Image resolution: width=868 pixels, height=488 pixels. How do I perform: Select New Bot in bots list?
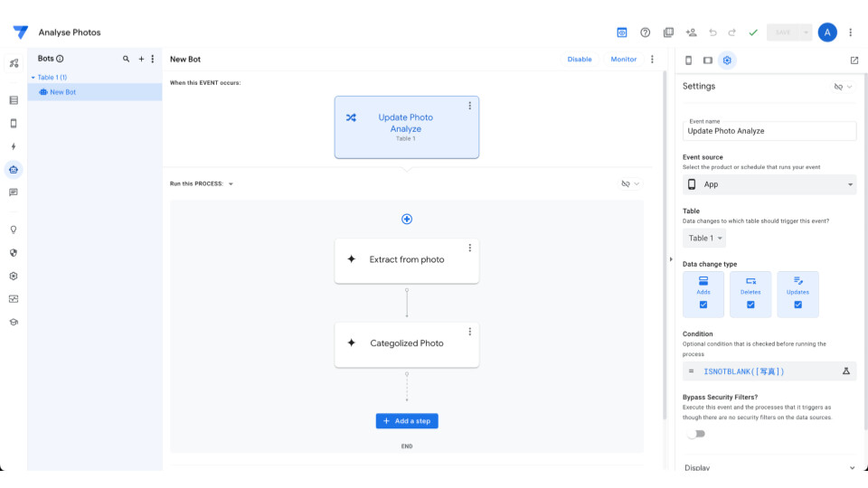(62, 92)
